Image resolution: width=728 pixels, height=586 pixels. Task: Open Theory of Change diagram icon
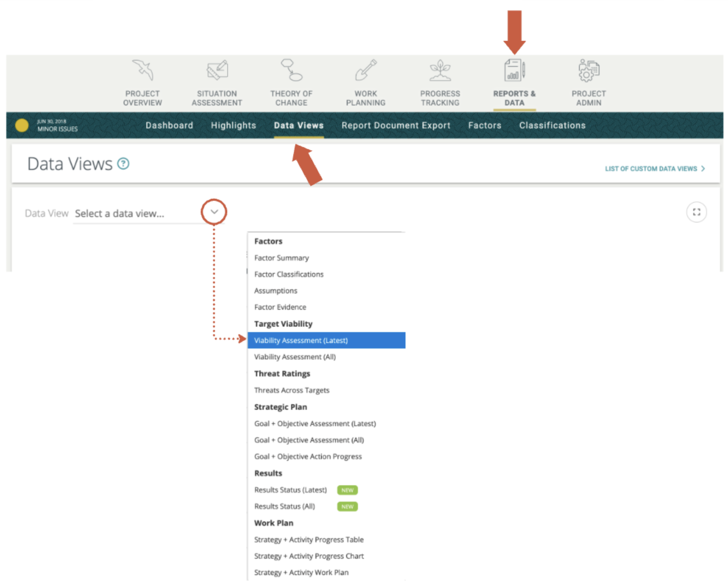(x=291, y=70)
